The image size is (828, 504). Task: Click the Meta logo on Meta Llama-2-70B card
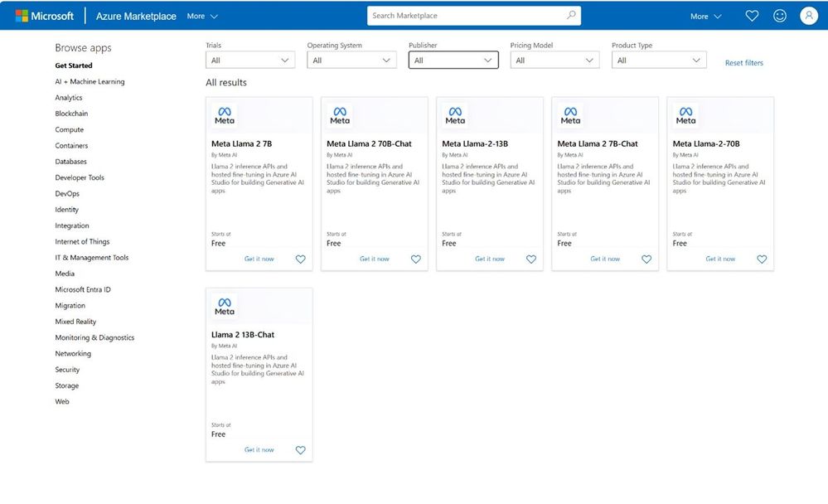(685, 116)
